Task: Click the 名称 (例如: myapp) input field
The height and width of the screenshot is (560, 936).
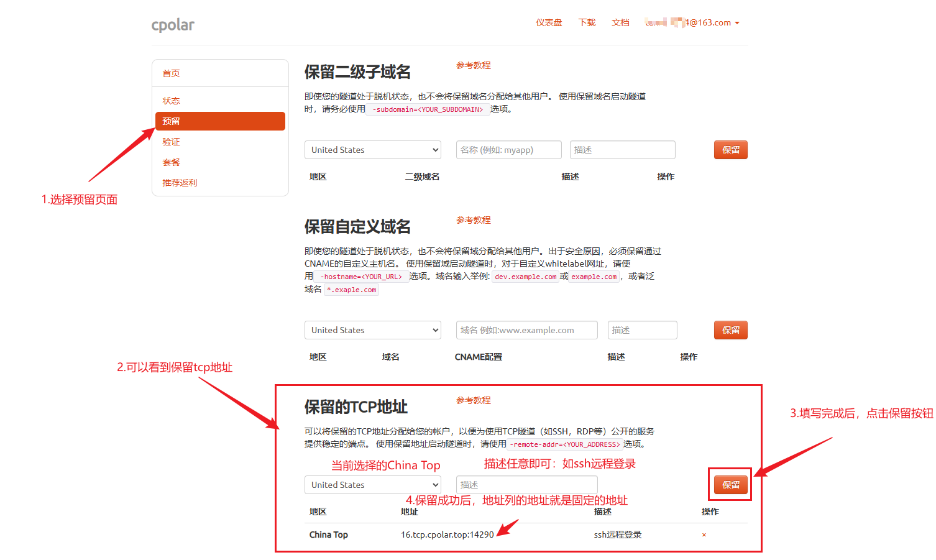Action: click(508, 149)
